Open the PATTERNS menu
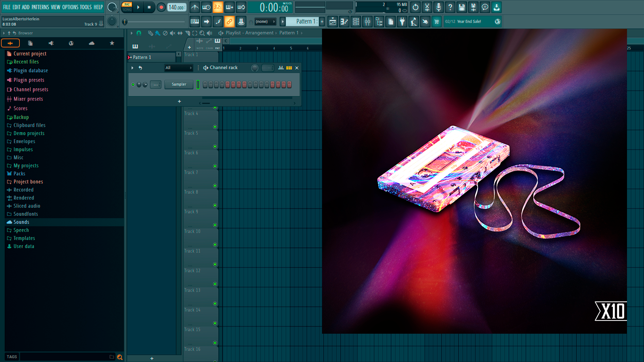This screenshot has height=362, width=644. (x=40, y=7)
